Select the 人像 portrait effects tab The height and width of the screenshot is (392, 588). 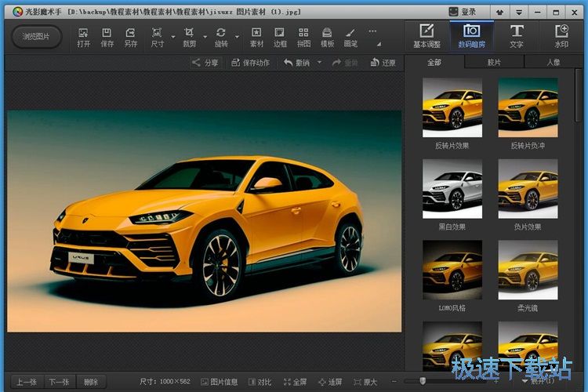[554, 62]
